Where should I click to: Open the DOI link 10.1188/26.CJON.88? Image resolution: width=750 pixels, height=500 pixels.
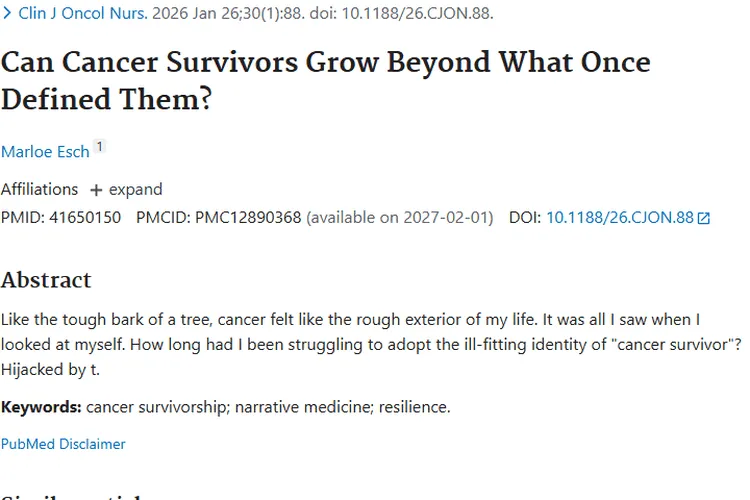(619, 217)
